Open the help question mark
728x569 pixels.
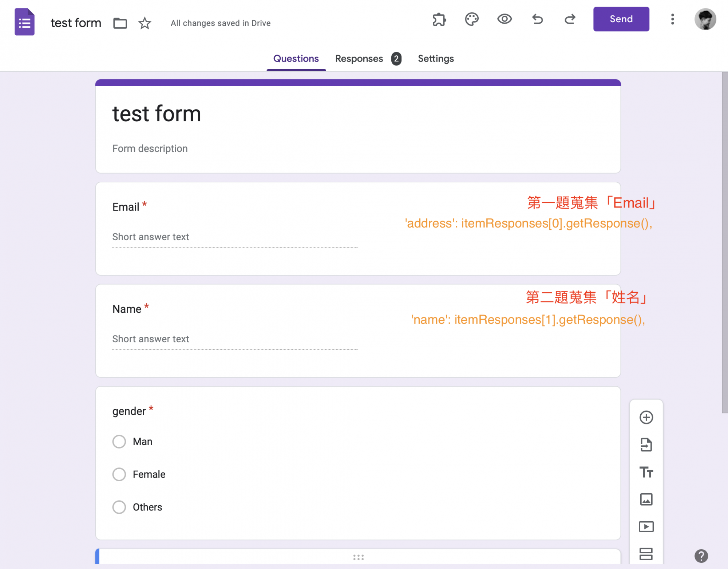click(x=701, y=556)
